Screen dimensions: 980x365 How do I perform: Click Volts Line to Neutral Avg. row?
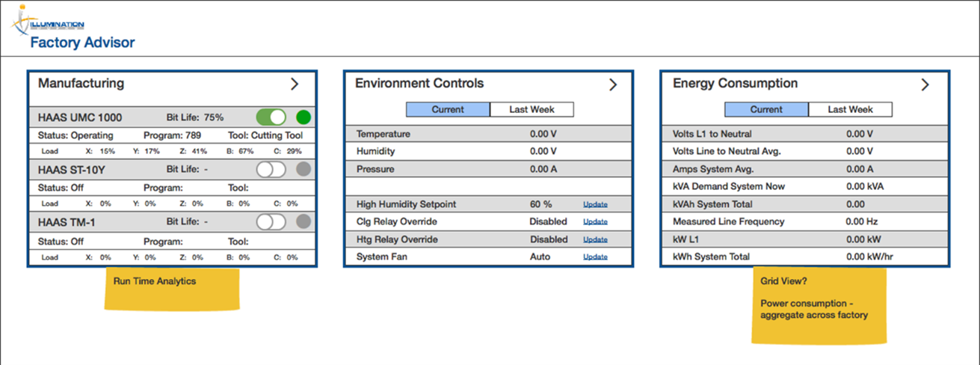(x=805, y=152)
